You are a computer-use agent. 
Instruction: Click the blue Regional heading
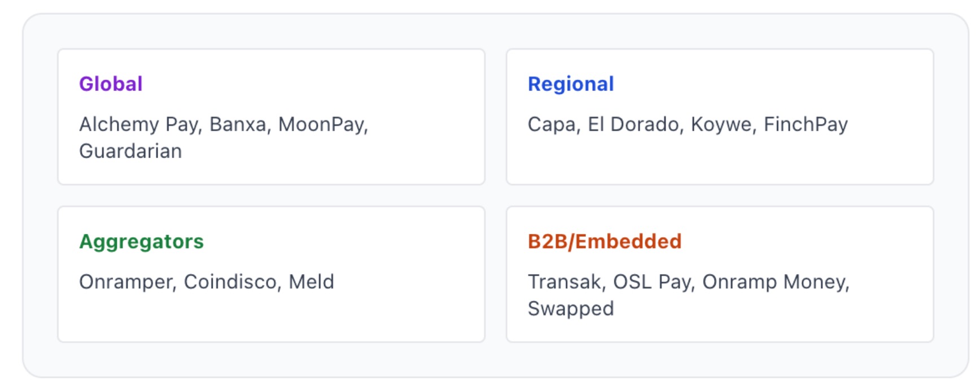[570, 84]
